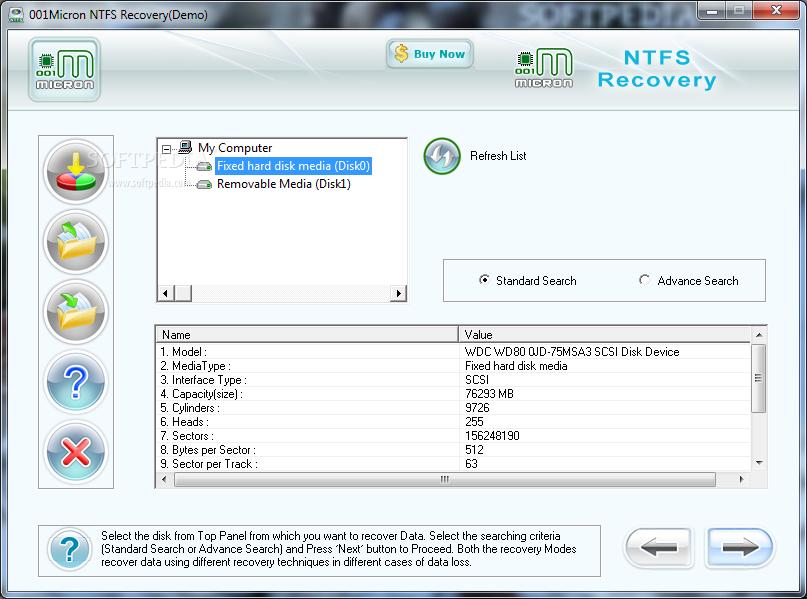Click the disk tree horizontal scrollbar thumb
This screenshot has width=807, height=599.
pyautogui.click(x=183, y=293)
